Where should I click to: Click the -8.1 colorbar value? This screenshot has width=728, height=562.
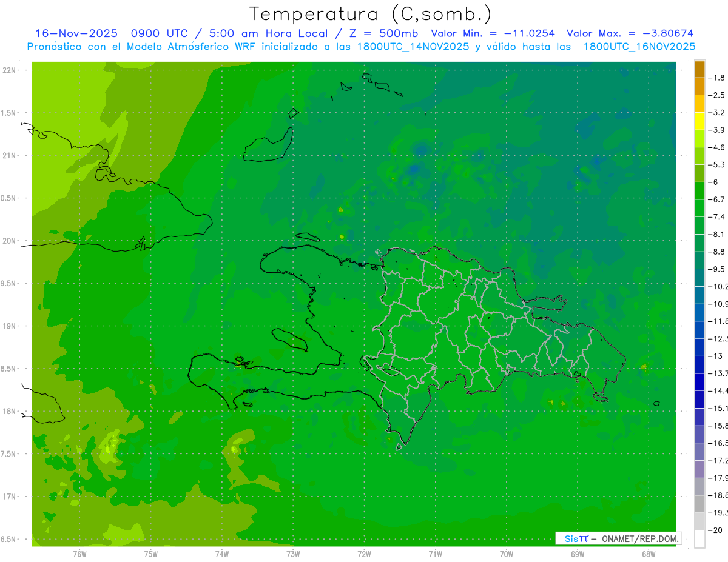click(716, 235)
